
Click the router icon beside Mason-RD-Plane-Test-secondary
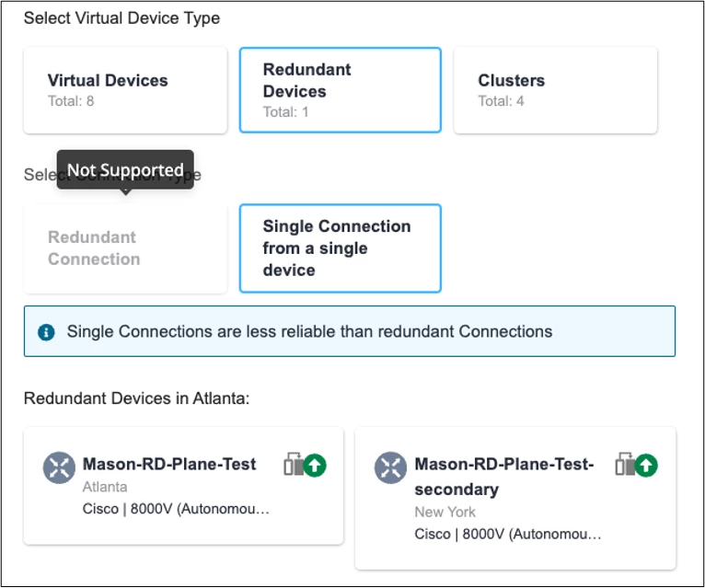[x=390, y=467]
